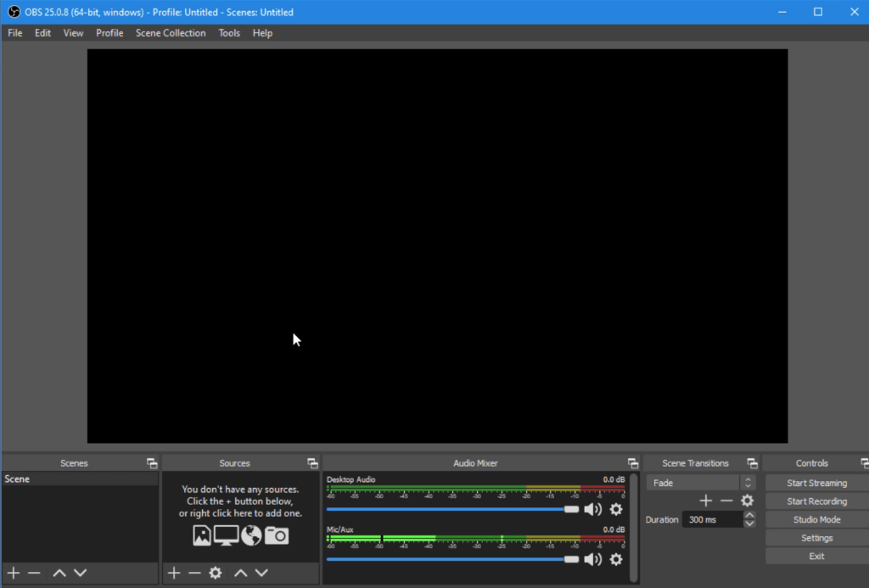Open transition properties gear icon

coord(747,501)
